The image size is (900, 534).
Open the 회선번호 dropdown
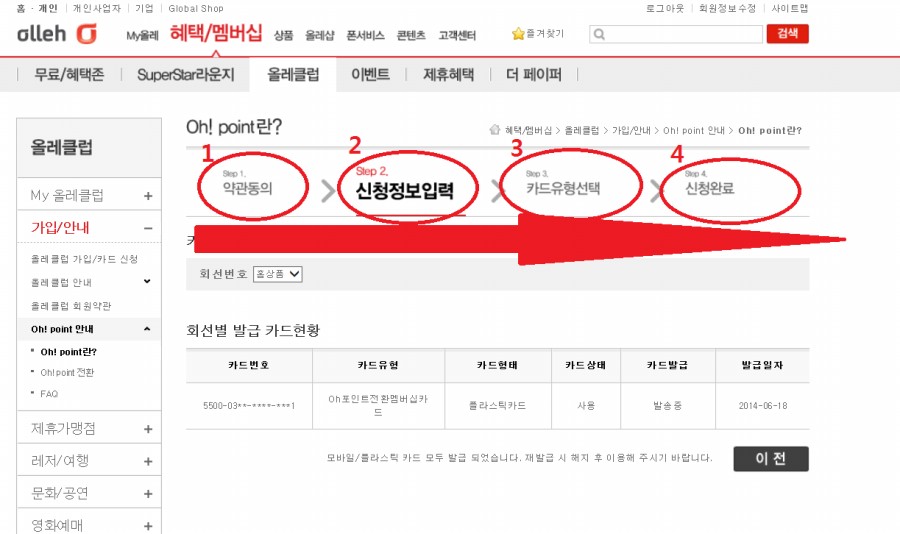click(278, 273)
